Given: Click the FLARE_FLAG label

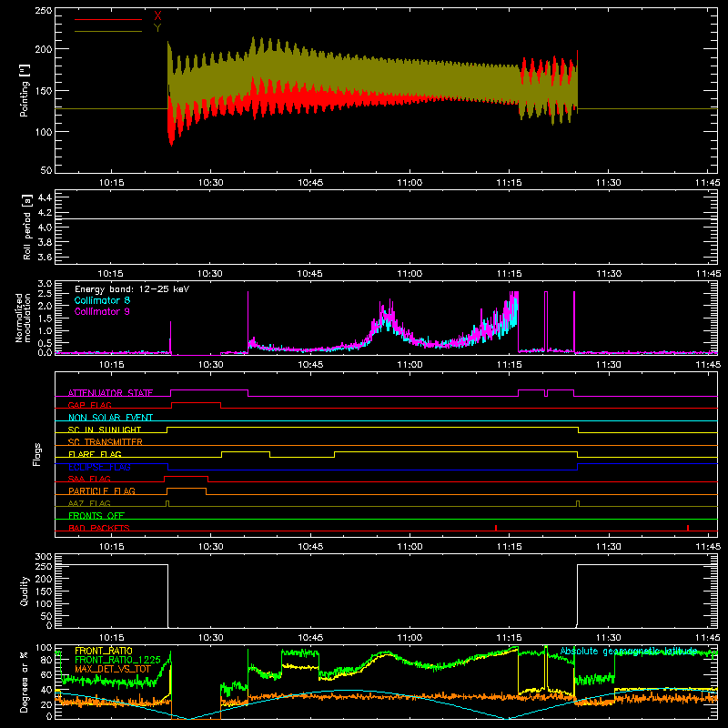Looking at the screenshot, I should coord(95,454).
